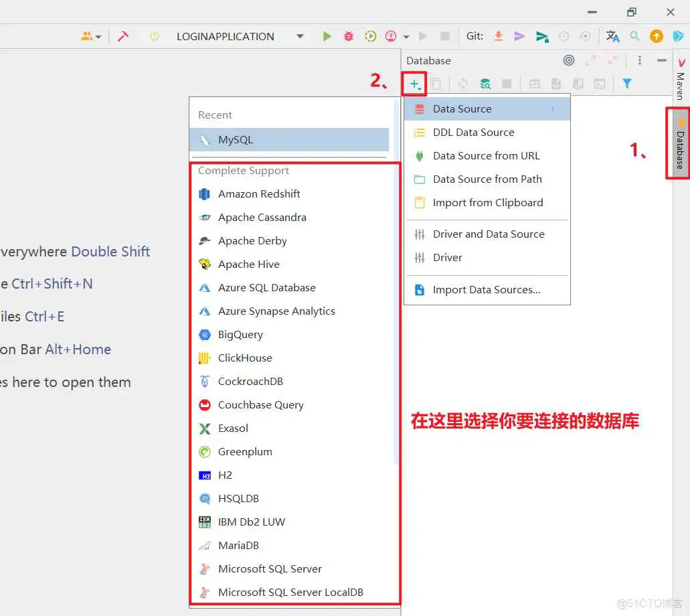Pick MariaDB from the database list
The image size is (690, 616).
pos(238,546)
